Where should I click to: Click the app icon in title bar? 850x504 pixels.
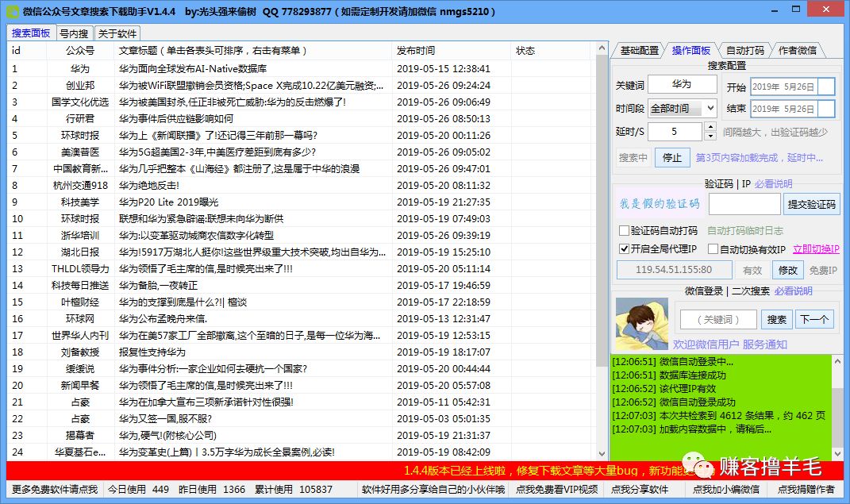pos(12,11)
